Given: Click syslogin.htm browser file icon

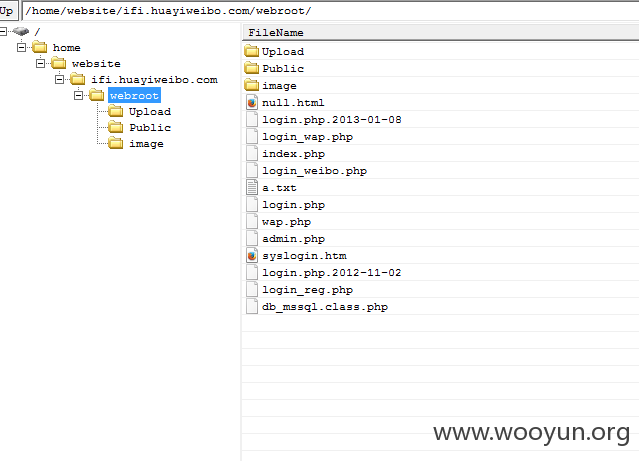Looking at the screenshot, I should pos(252,256).
